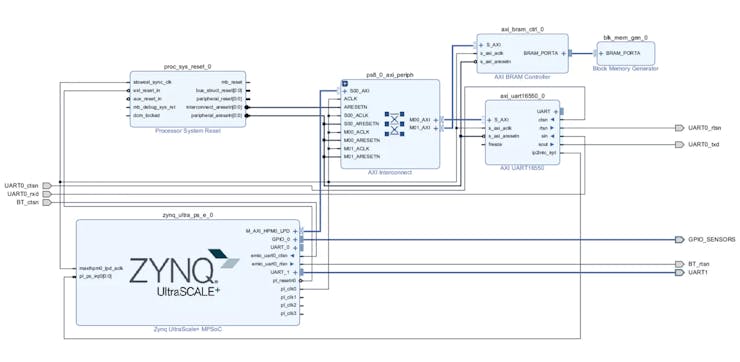Click the BT_rtsn output port symbol
The height and width of the screenshot is (362, 740).
[679, 264]
